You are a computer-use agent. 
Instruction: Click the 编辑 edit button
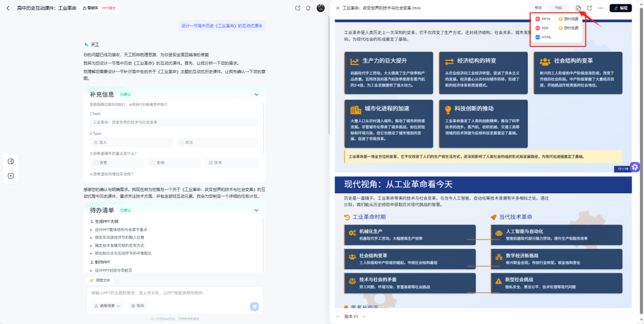(621, 8)
